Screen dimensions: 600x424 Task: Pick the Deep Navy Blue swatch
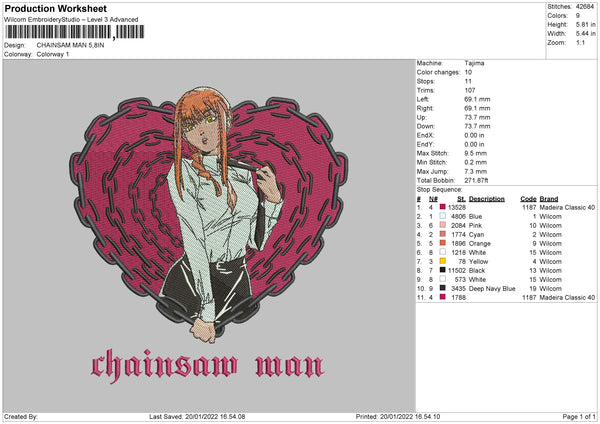[x=442, y=288]
